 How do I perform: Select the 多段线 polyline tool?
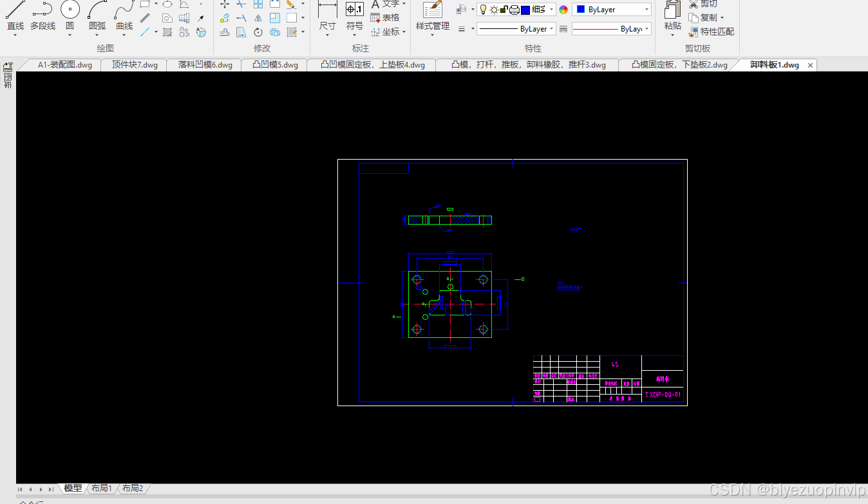point(42,16)
